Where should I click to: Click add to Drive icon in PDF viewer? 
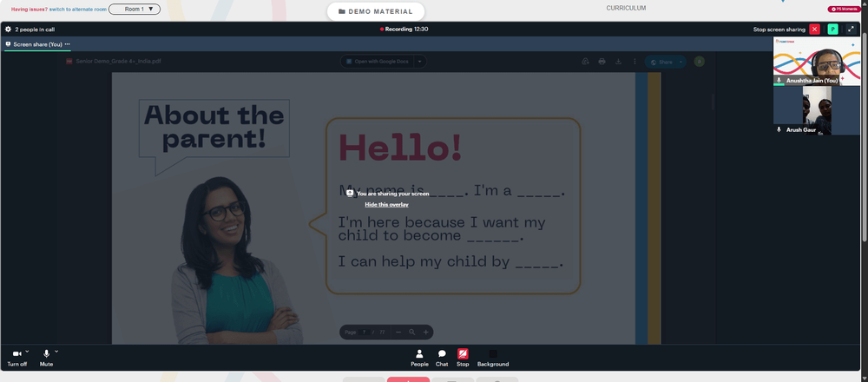pyautogui.click(x=585, y=62)
